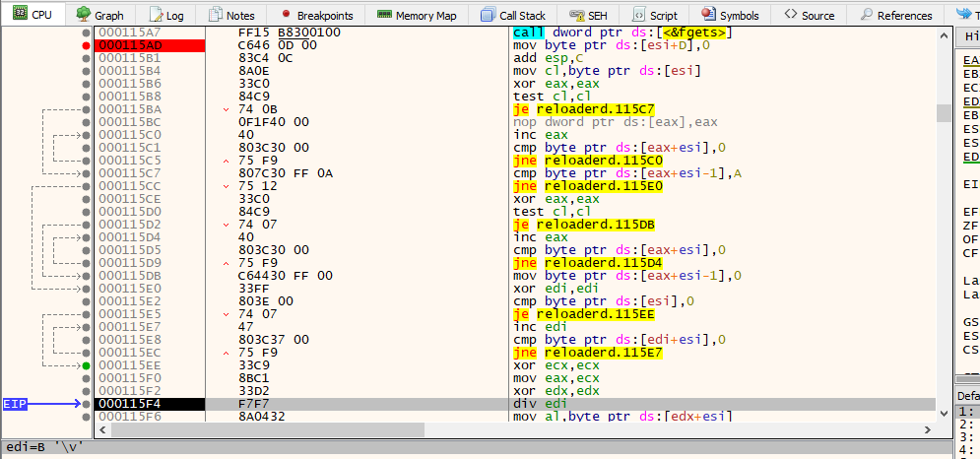
Task: Select the 'call dword ptr ds:[<&fgets>]' instruction
Action: coord(623,33)
